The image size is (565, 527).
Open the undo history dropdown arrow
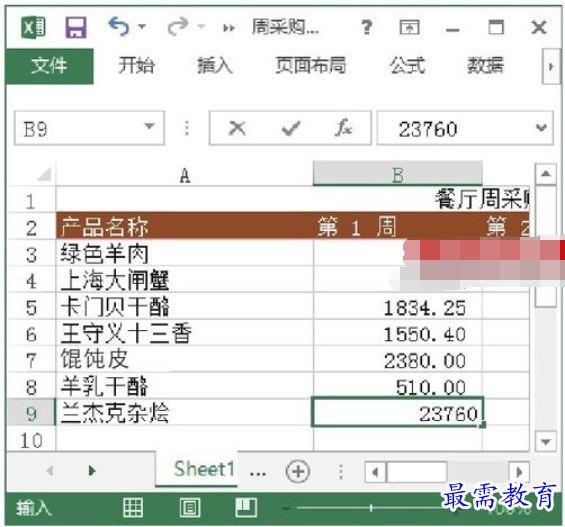pos(142,26)
